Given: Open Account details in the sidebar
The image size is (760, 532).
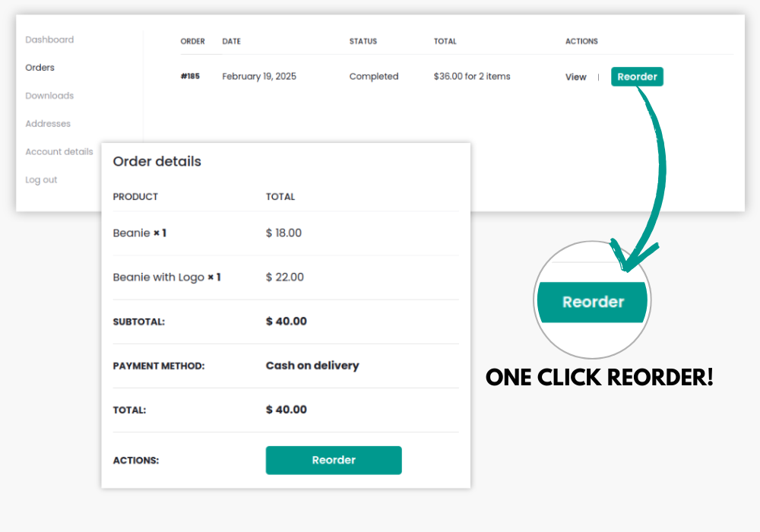Looking at the screenshot, I should click(x=59, y=152).
